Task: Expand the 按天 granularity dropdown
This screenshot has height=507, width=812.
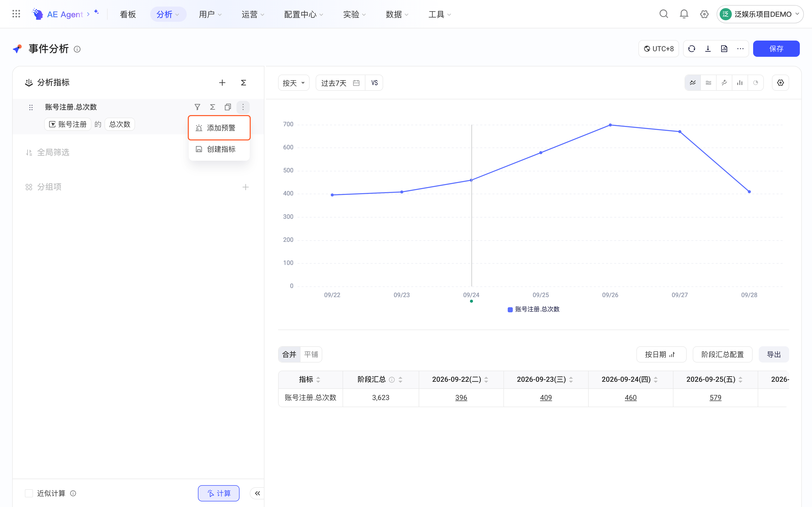Action: (294, 83)
